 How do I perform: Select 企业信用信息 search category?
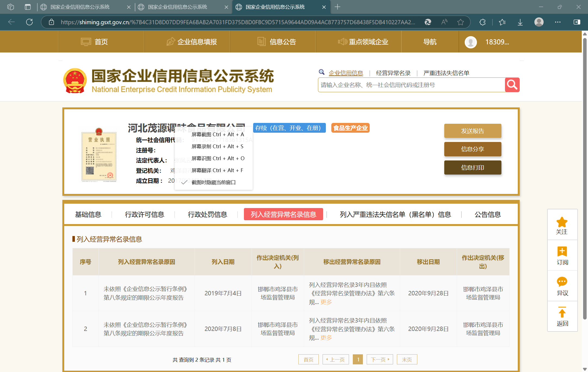(346, 73)
